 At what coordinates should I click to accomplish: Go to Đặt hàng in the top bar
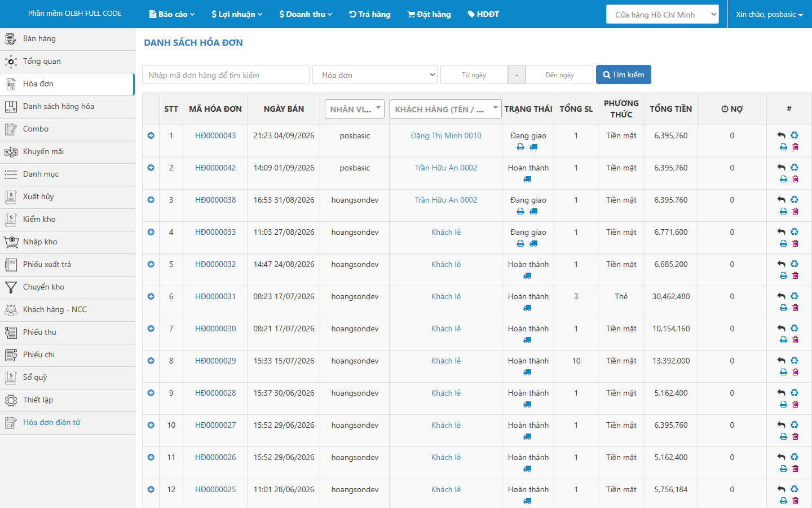pos(429,14)
